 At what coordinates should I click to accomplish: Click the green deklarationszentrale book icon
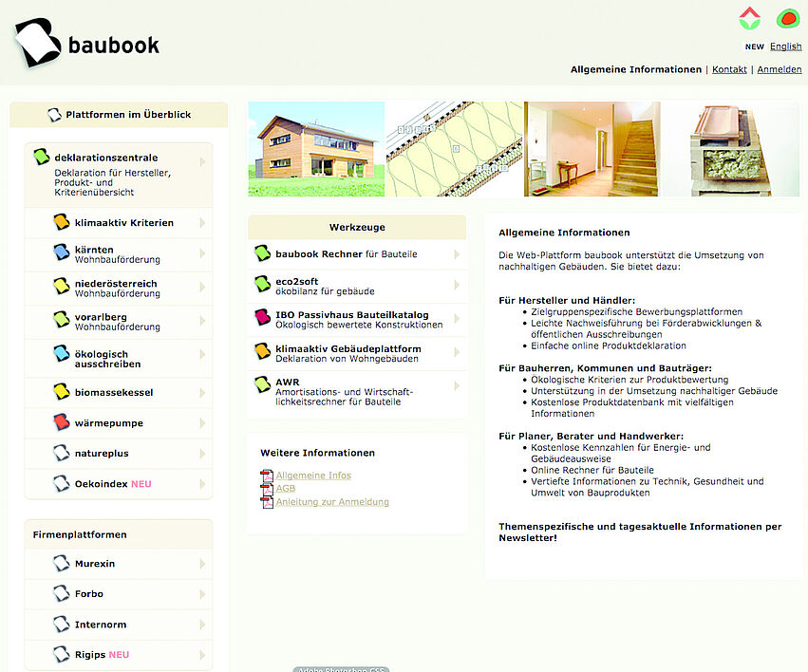point(42,158)
